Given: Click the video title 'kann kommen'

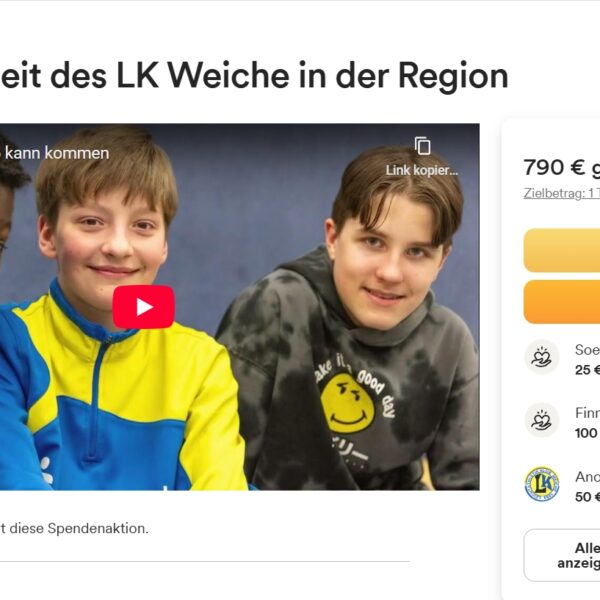Looking at the screenshot, I should tap(57, 153).
